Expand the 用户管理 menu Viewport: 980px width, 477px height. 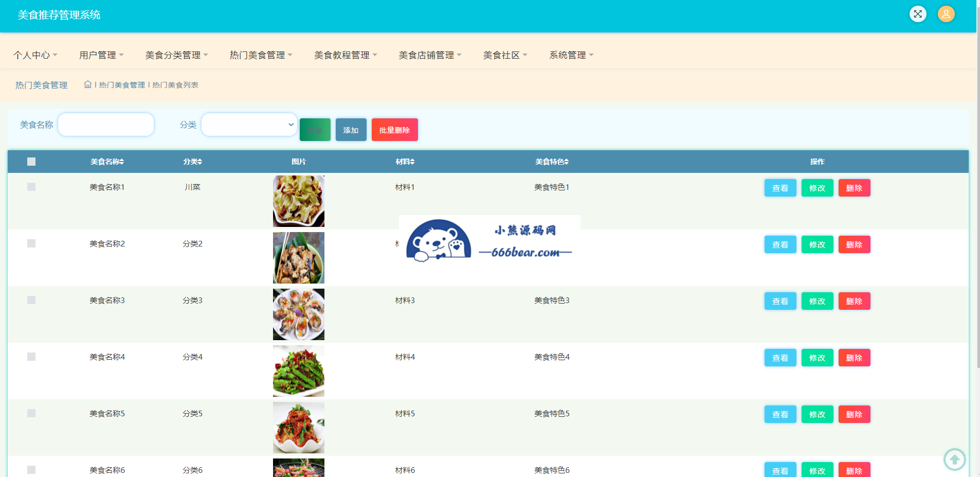tap(101, 55)
